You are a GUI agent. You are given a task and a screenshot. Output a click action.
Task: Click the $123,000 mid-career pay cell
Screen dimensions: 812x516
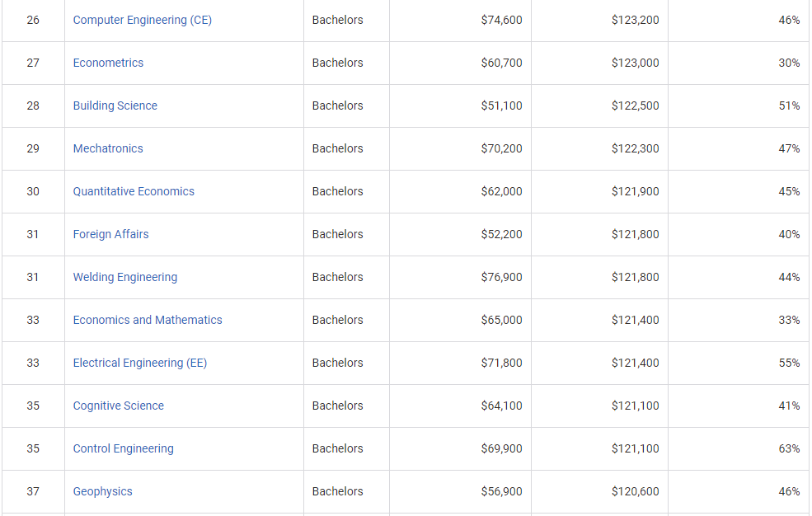tap(635, 63)
